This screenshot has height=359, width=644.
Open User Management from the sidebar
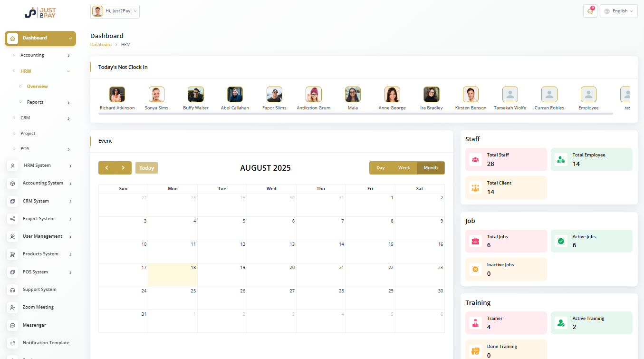42,236
